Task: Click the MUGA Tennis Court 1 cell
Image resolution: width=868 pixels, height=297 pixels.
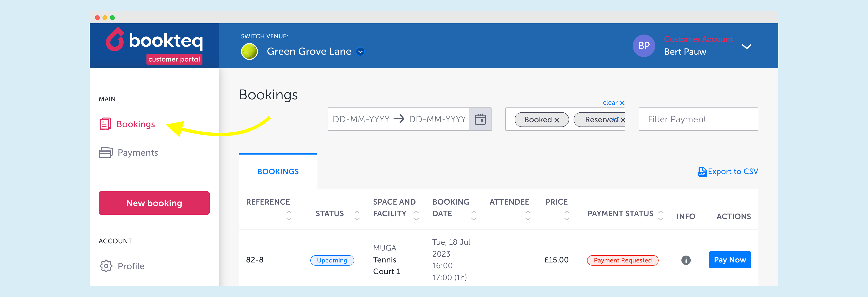Action: [387, 260]
